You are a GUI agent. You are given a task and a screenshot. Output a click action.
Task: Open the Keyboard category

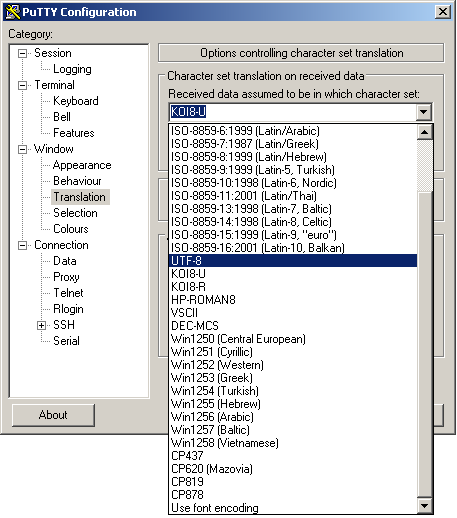point(76,101)
